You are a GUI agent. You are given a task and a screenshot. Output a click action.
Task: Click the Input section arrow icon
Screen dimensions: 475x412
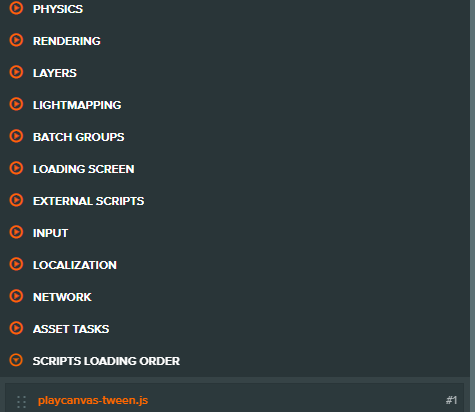[16, 232]
